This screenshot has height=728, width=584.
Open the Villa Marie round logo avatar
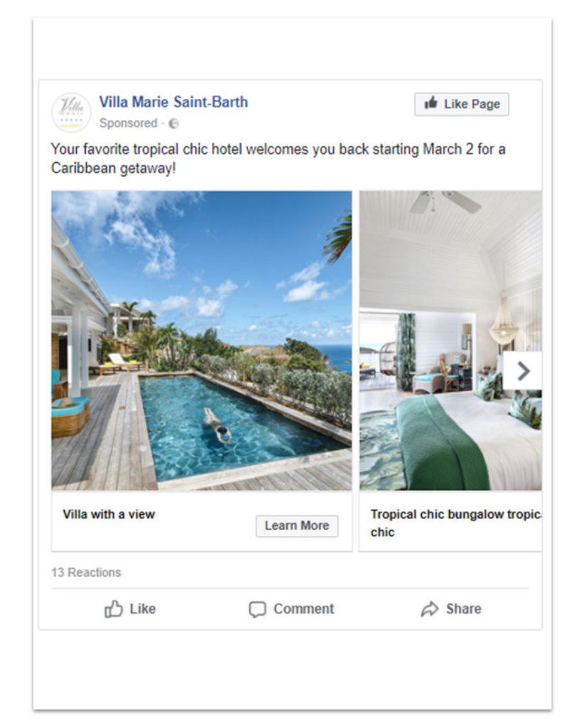(x=71, y=112)
